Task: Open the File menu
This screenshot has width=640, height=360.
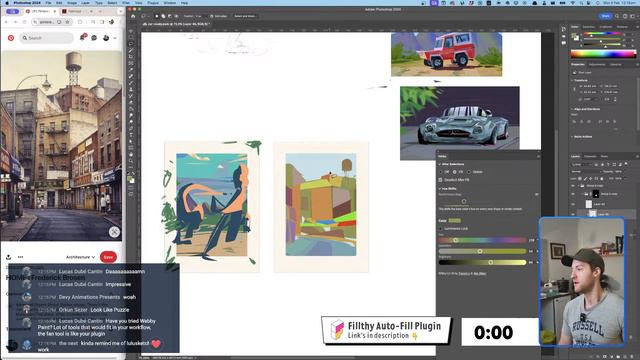Action: [x=48, y=3]
